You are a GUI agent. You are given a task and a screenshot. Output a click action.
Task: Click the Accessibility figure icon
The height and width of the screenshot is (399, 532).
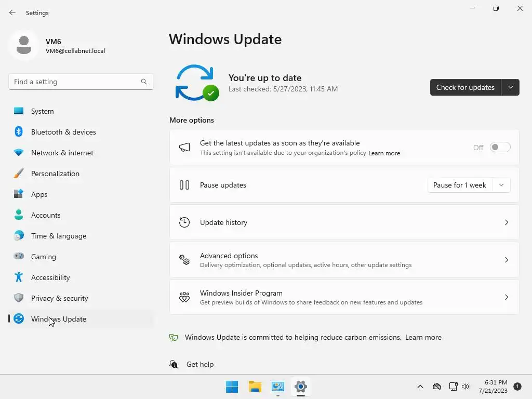click(x=19, y=277)
